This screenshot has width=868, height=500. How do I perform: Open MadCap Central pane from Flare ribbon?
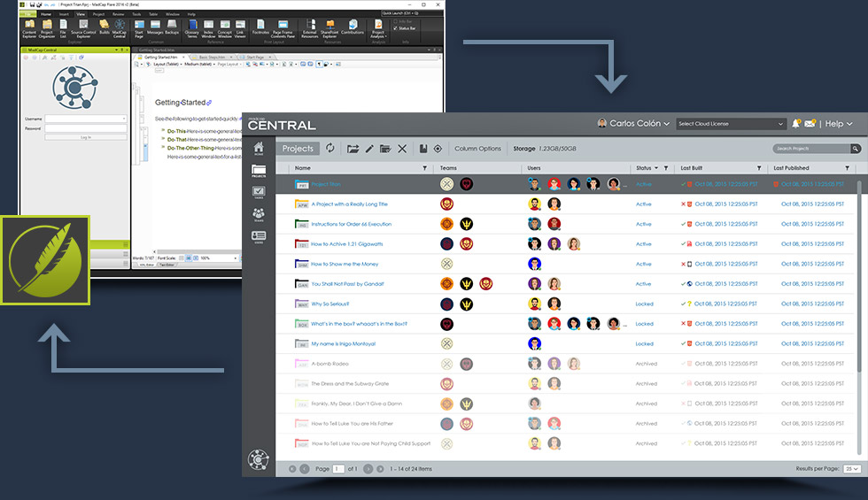pos(120,28)
